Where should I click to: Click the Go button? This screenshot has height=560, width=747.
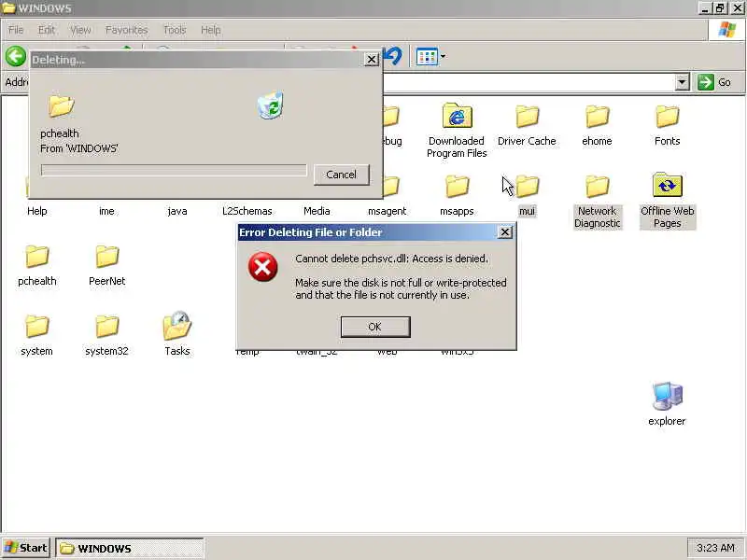click(x=714, y=82)
